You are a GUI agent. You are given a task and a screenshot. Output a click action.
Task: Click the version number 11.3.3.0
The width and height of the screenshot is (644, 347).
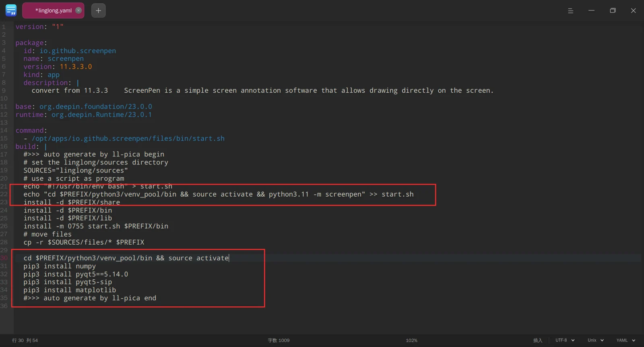[x=76, y=66]
